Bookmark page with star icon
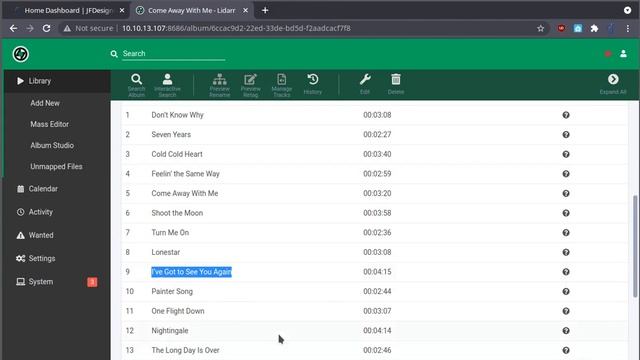The width and height of the screenshot is (640, 360). [x=540, y=28]
